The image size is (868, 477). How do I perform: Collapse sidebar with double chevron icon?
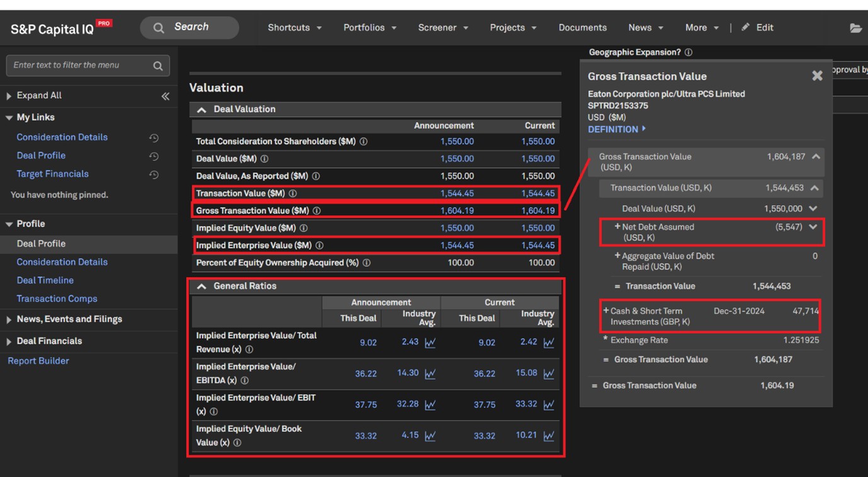165,96
